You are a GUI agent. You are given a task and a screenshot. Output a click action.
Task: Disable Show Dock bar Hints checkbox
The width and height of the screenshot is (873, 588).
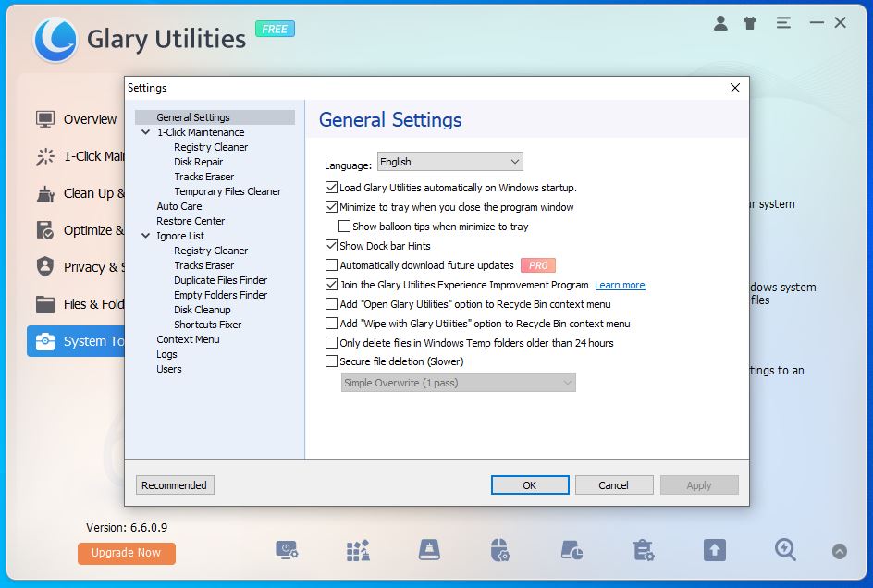click(x=331, y=246)
